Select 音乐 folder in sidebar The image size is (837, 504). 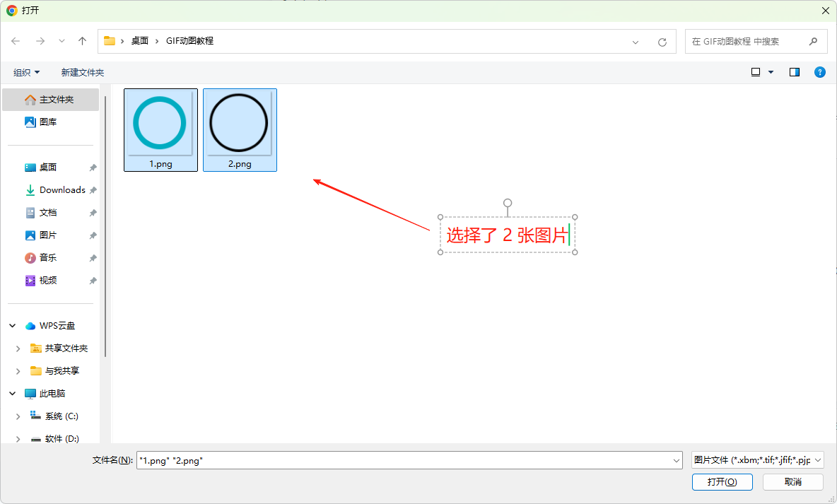(x=48, y=257)
